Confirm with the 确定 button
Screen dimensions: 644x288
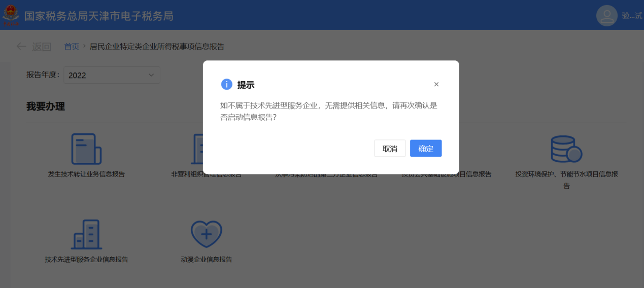click(426, 149)
